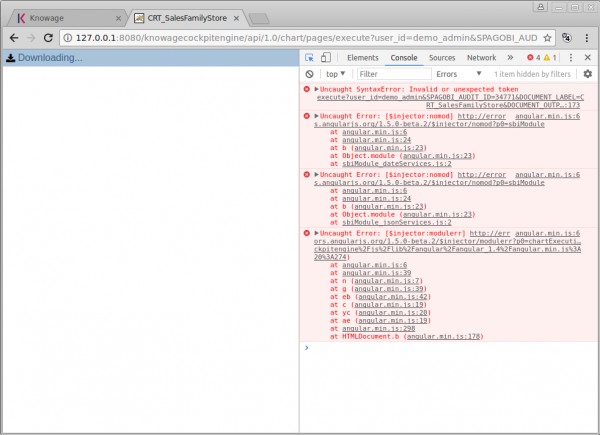Close the CRT_SalesFamilyStore browser tab
The image size is (600, 435).
coord(236,18)
